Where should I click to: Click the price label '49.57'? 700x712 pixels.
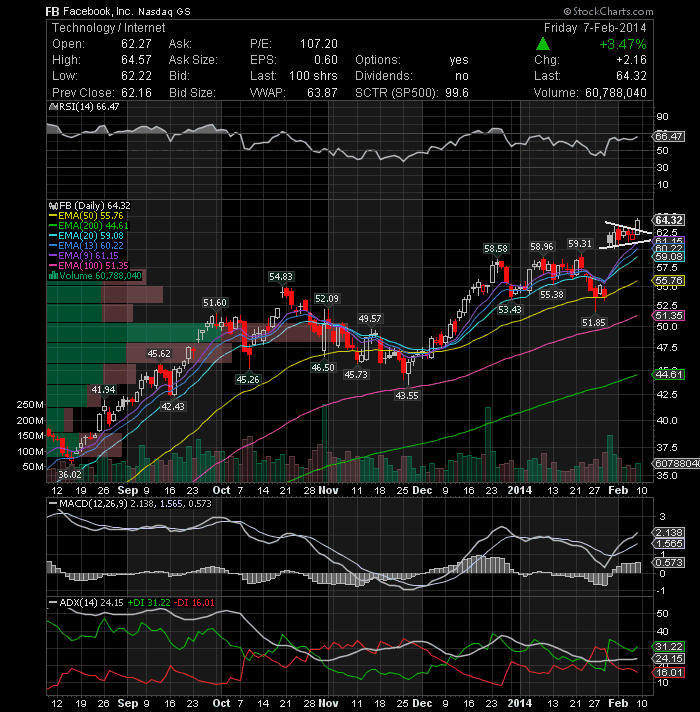(x=370, y=319)
